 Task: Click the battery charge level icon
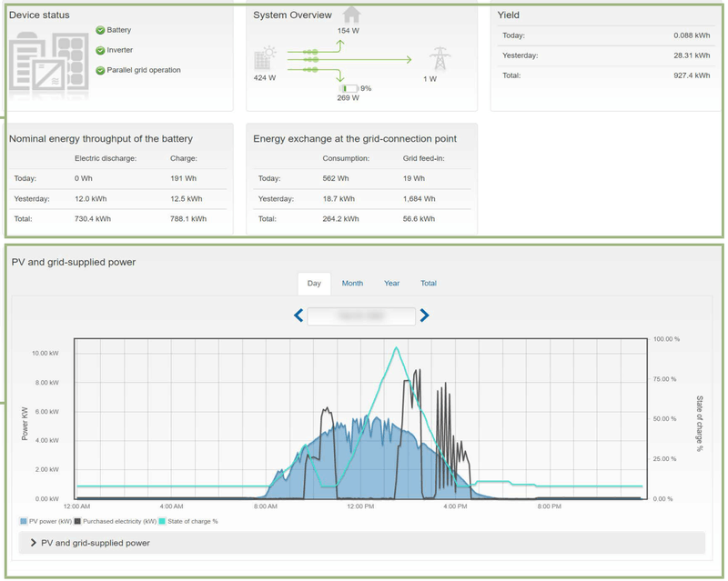coord(349,88)
